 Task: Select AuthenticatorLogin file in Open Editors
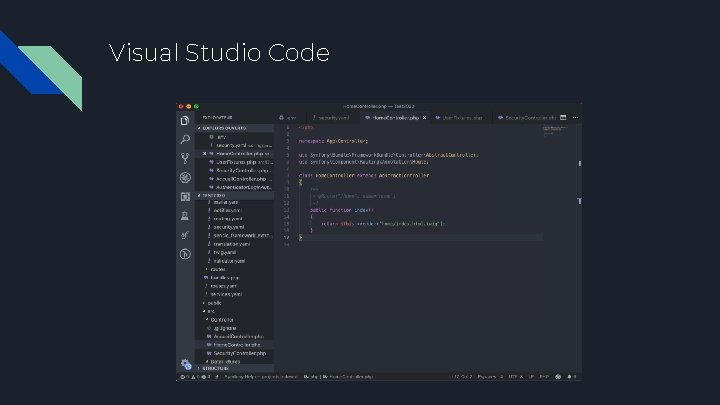(243, 187)
